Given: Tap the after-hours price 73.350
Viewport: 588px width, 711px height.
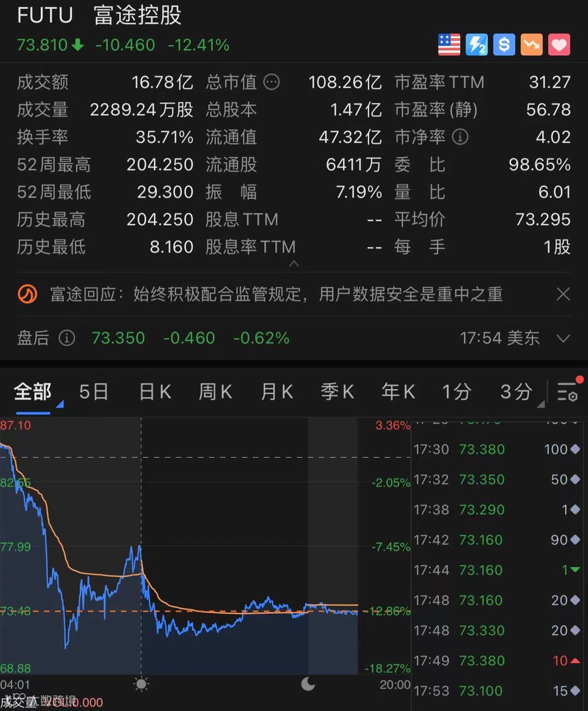Looking at the screenshot, I should coord(118,338).
